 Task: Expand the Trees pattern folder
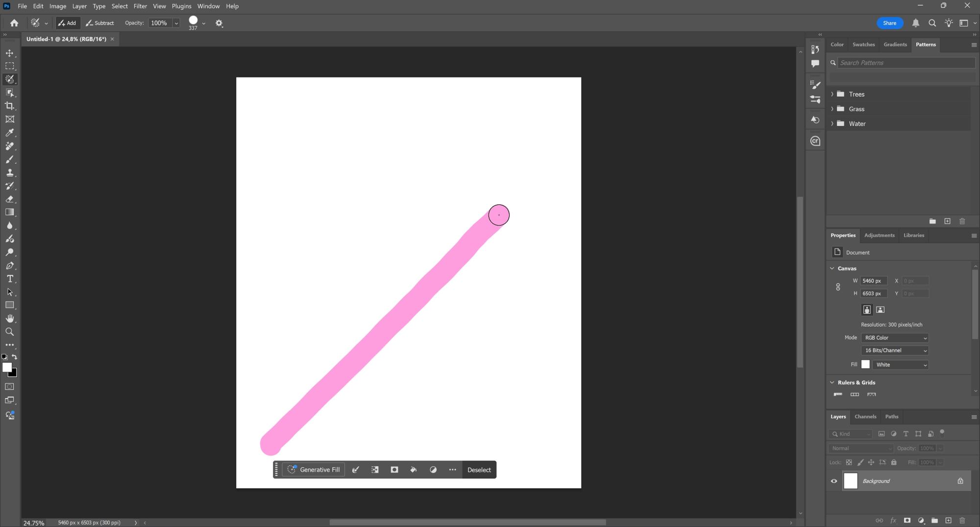(x=832, y=94)
